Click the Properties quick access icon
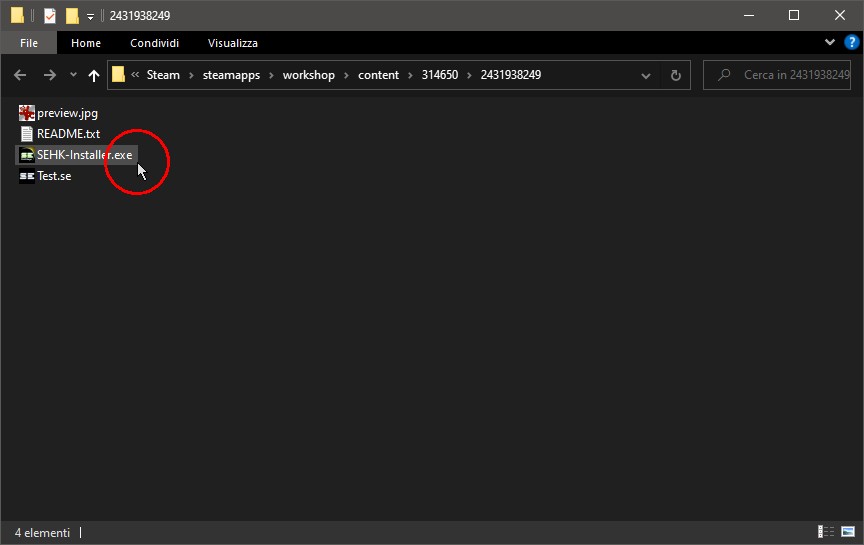 (49, 16)
